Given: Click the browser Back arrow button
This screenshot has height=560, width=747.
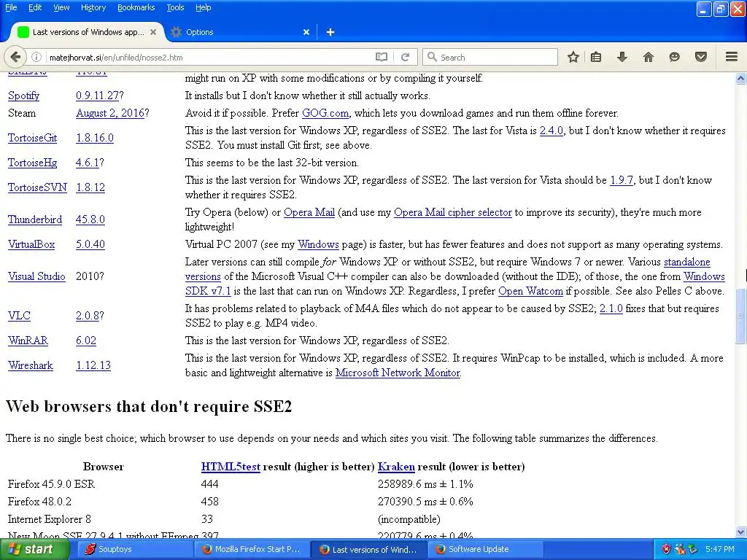Looking at the screenshot, I should pos(15,57).
